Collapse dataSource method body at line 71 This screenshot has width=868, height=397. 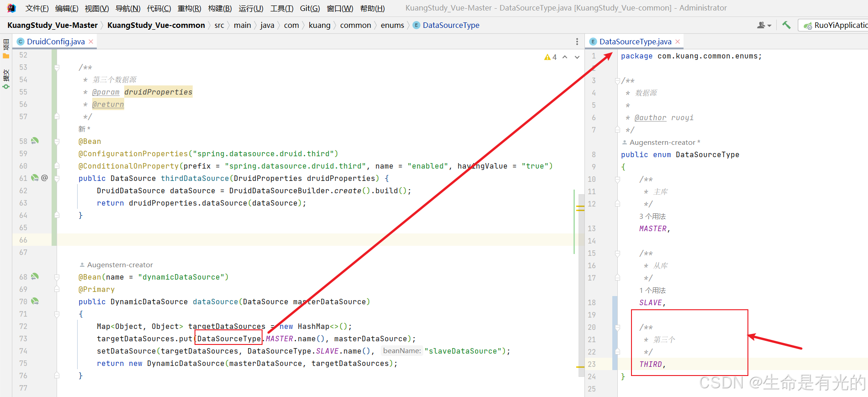coord(57,314)
